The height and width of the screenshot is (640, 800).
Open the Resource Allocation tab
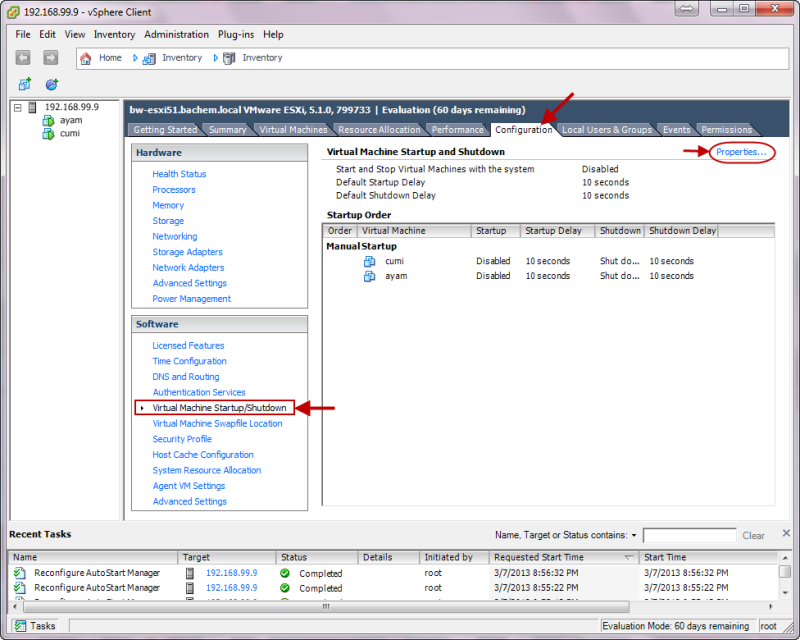pyautogui.click(x=380, y=130)
